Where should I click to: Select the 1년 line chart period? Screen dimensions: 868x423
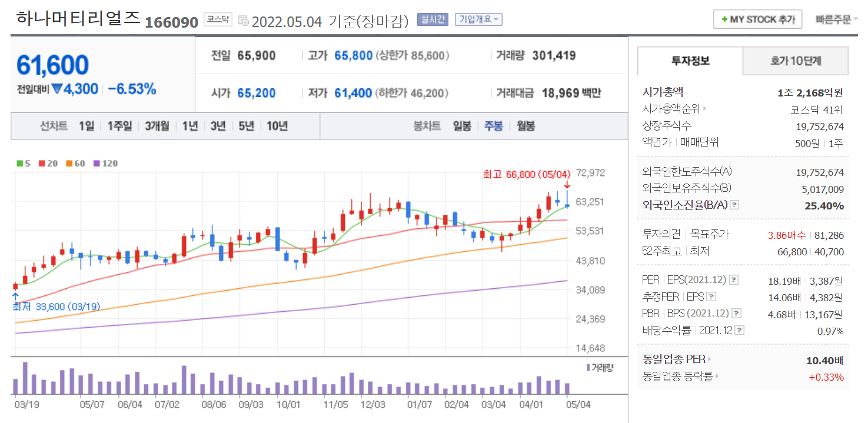pyautogui.click(x=190, y=126)
